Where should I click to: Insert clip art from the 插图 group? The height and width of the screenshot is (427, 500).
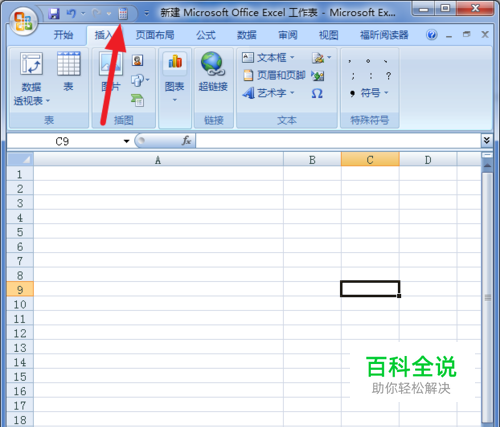[x=137, y=60]
